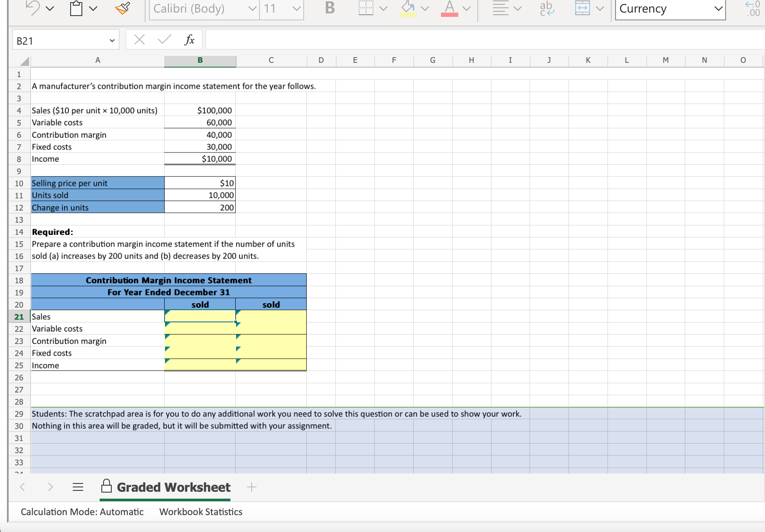Click Calculation Mode Automatic in status bar
This screenshot has width=765, height=532.
pyautogui.click(x=82, y=512)
